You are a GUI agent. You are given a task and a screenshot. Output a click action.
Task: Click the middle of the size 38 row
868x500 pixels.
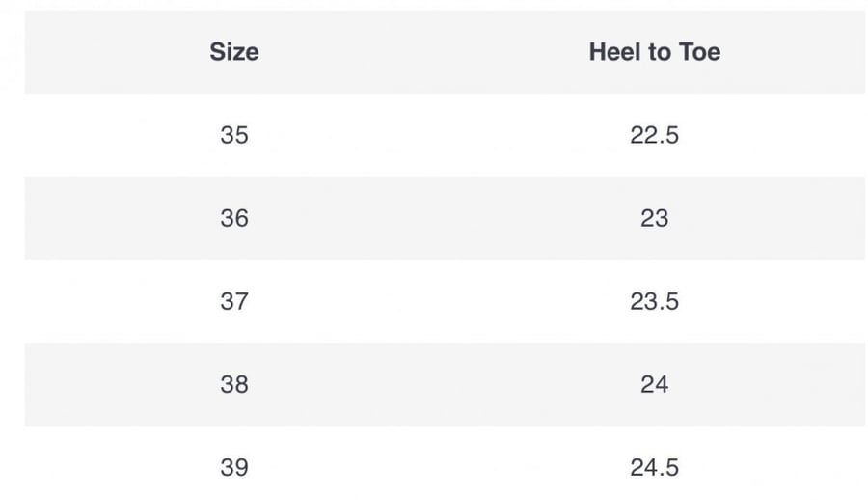445,385
